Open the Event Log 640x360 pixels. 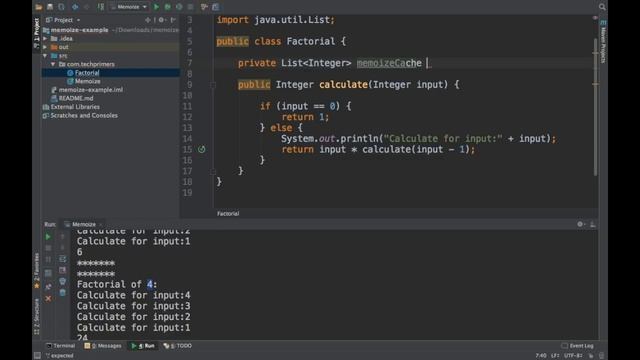tap(578, 346)
